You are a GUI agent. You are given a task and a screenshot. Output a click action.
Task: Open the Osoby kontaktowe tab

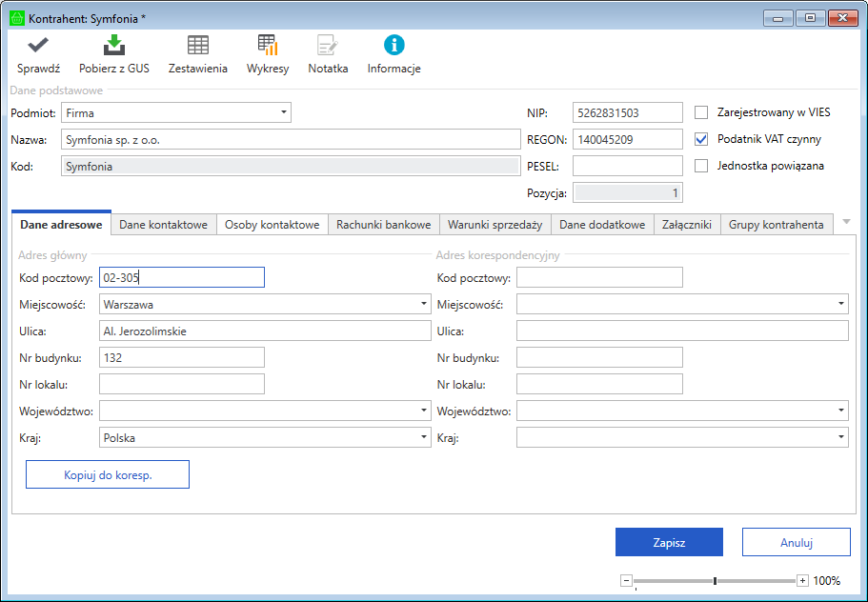(x=272, y=225)
